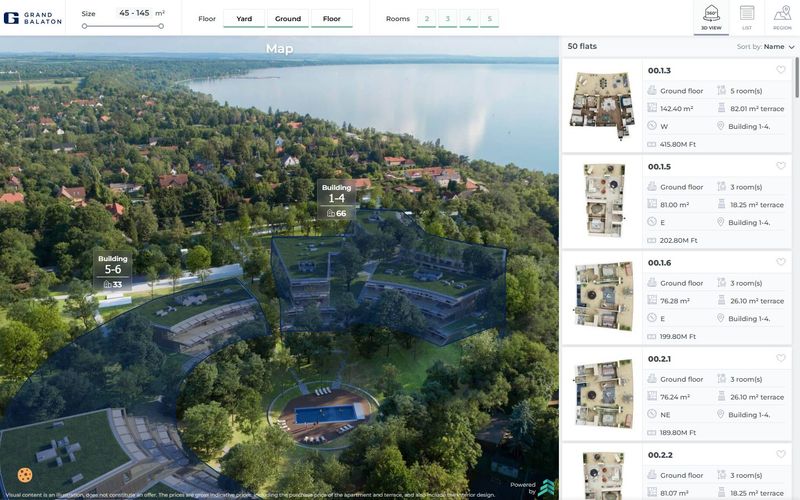Filter flats by 2 rooms
Viewport: 800px width, 500px height.
427,18
